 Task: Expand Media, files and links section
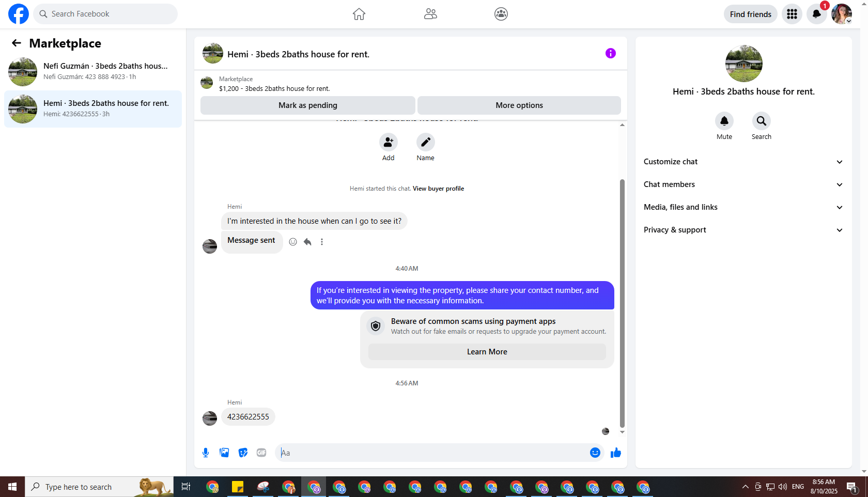(743, 207)
